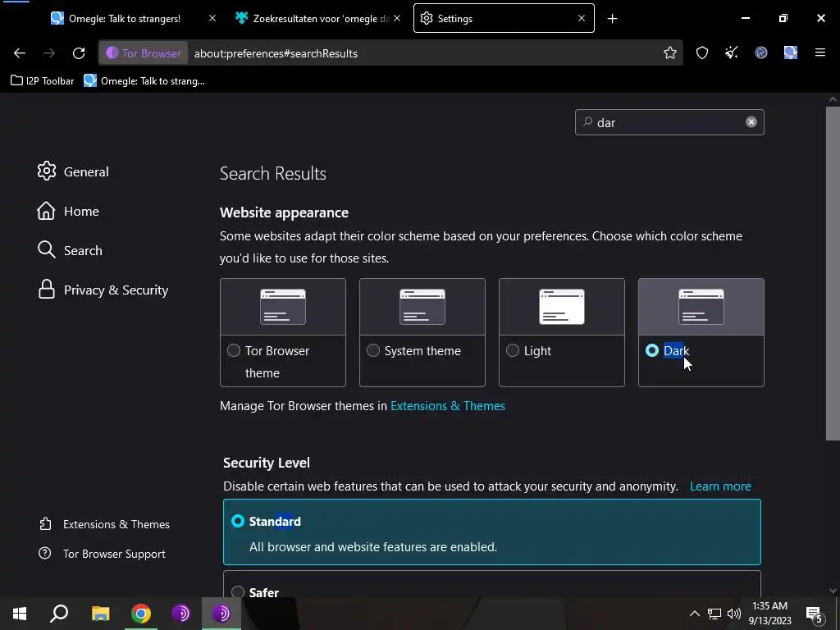This screenshot has width=840, height=630.
Task: Open the Home settings category
Action: point(67,211)
